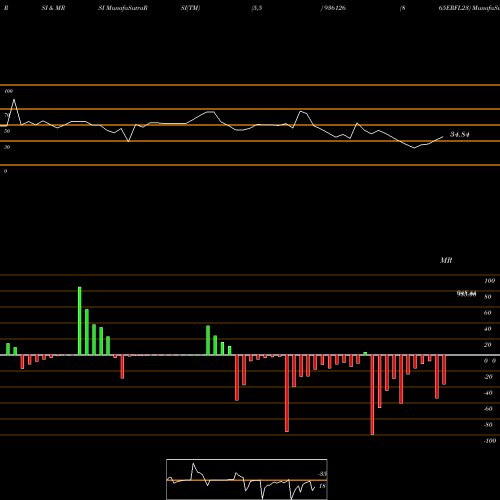This screenshot has height=500, width=500.
Task: Click the 100 label on the RSI axis
Action: pos(9,91)
